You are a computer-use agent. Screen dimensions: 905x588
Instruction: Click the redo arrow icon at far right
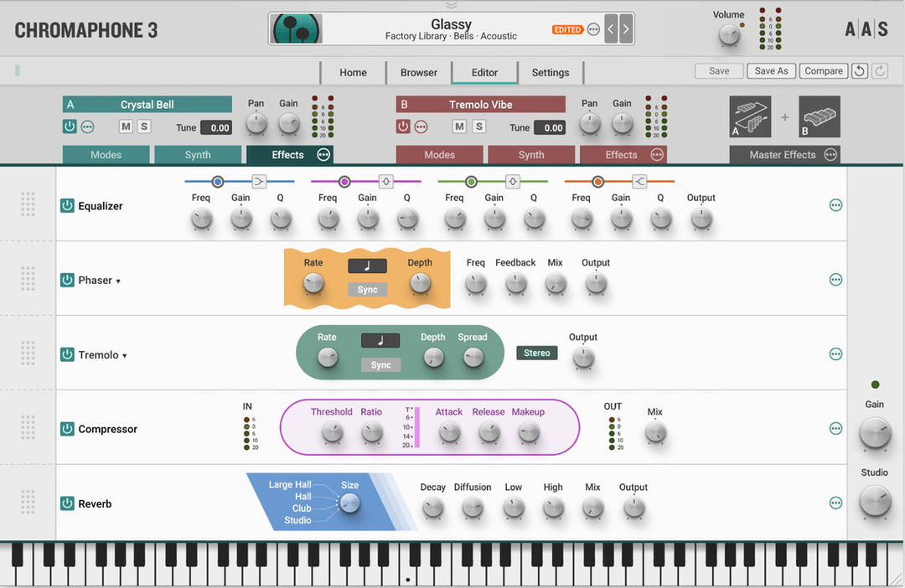[880, 71]
